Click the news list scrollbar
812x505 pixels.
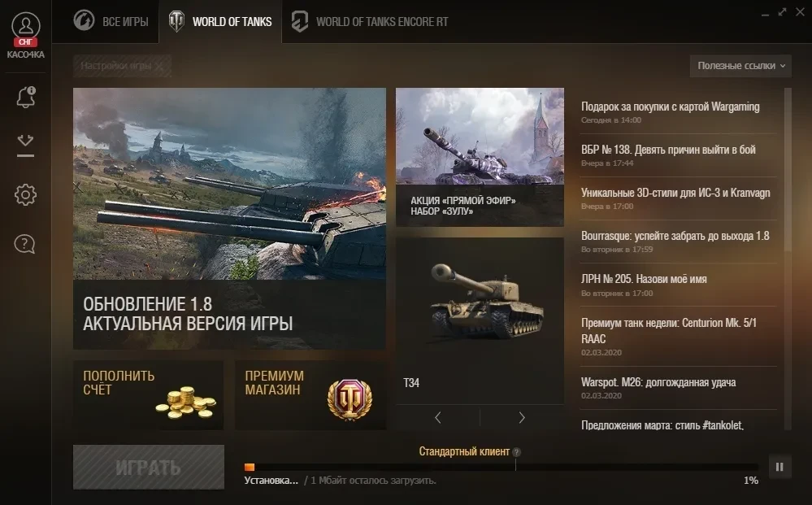[788, 259]
